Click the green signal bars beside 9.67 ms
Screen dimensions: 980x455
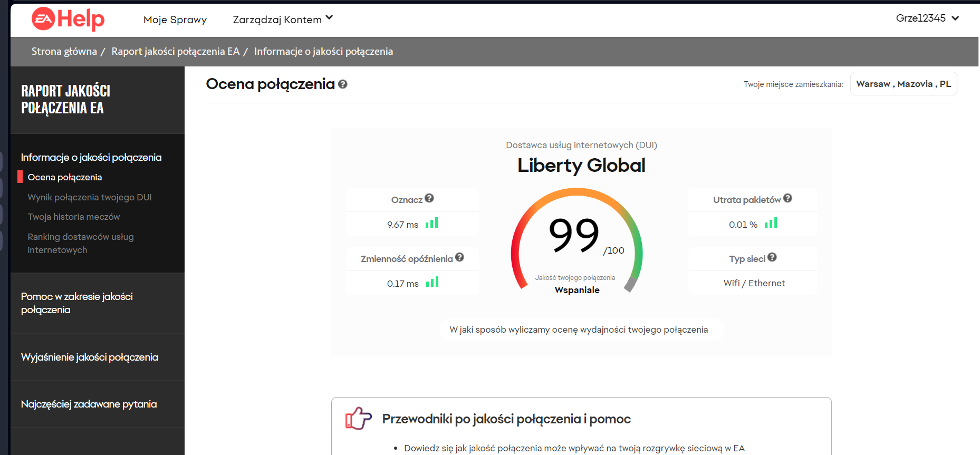432,223
